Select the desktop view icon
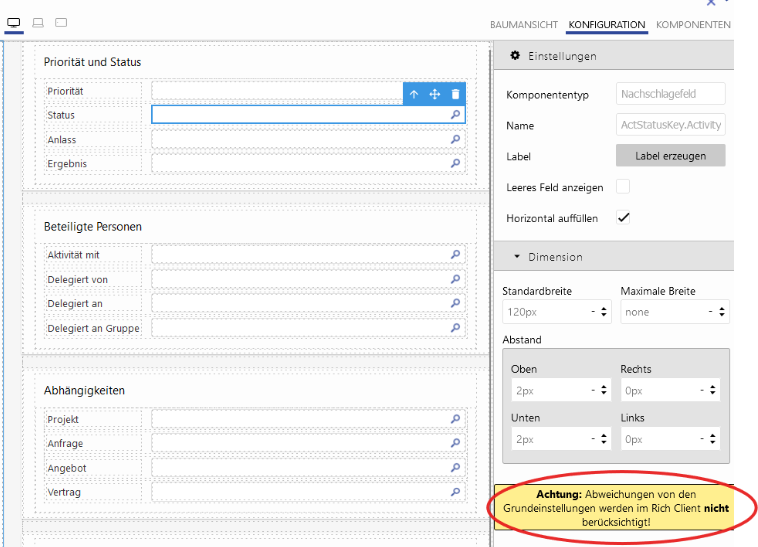The height and width of the screenshot is (547, 758). click(x=14, y=22)
